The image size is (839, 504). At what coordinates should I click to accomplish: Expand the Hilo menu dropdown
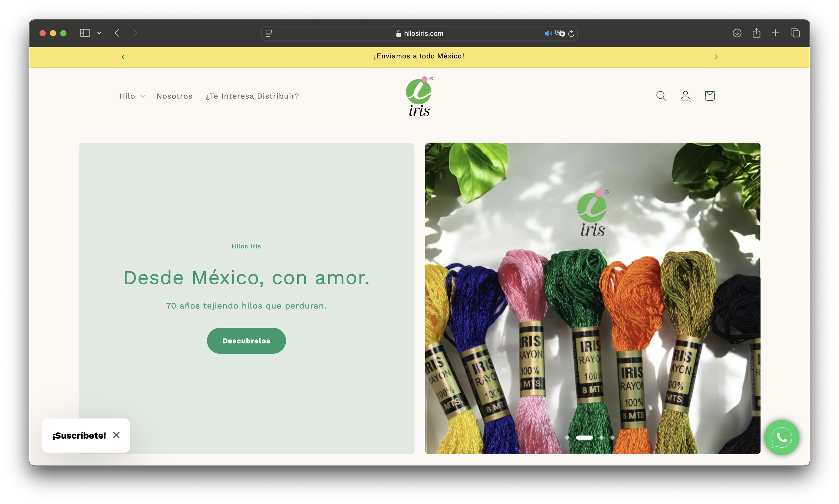pyautogui.click(x=132, y=96)
